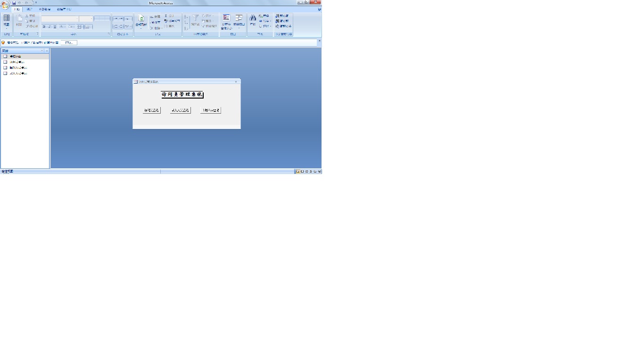Open the Clipboard group dialog launcher
644x348 pixels.
point(38,34)
